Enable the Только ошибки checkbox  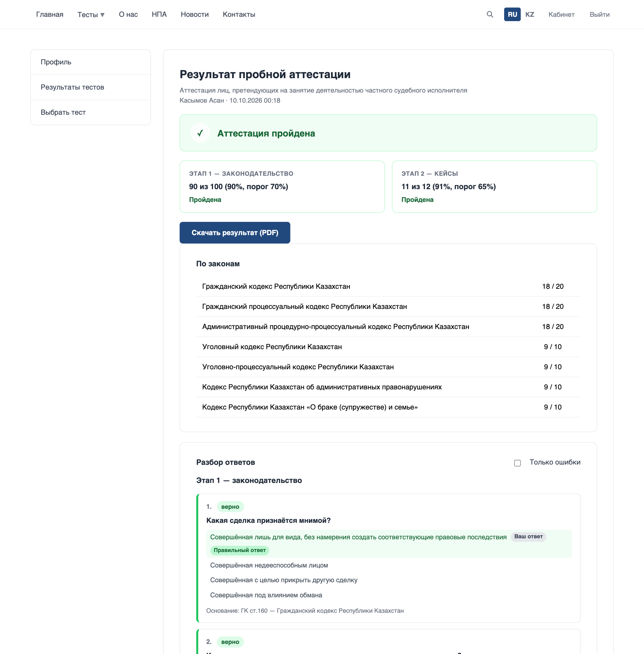click(517, 463)
